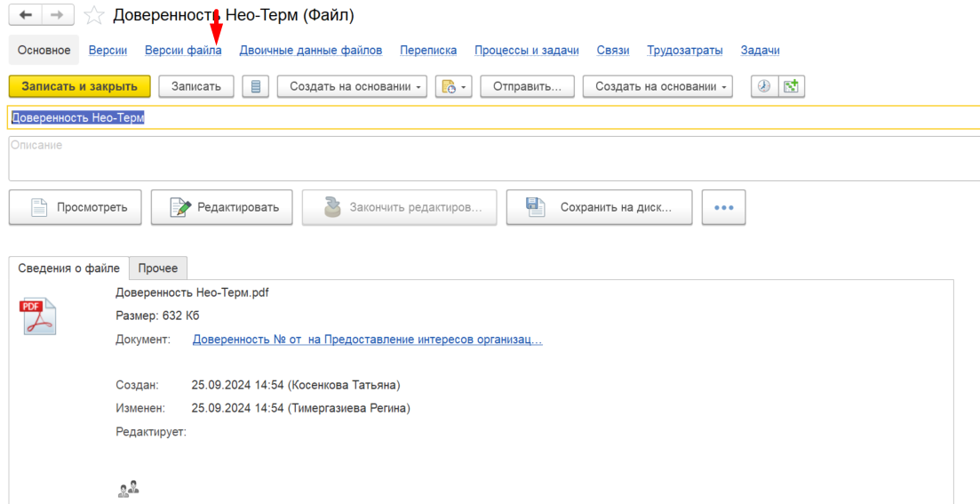Open Двоичные данные файлов link
The image size is (980, 504).
311,50
